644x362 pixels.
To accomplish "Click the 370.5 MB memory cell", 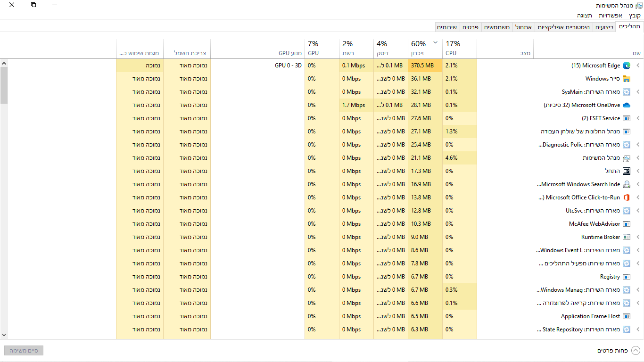I will [425, 66].
